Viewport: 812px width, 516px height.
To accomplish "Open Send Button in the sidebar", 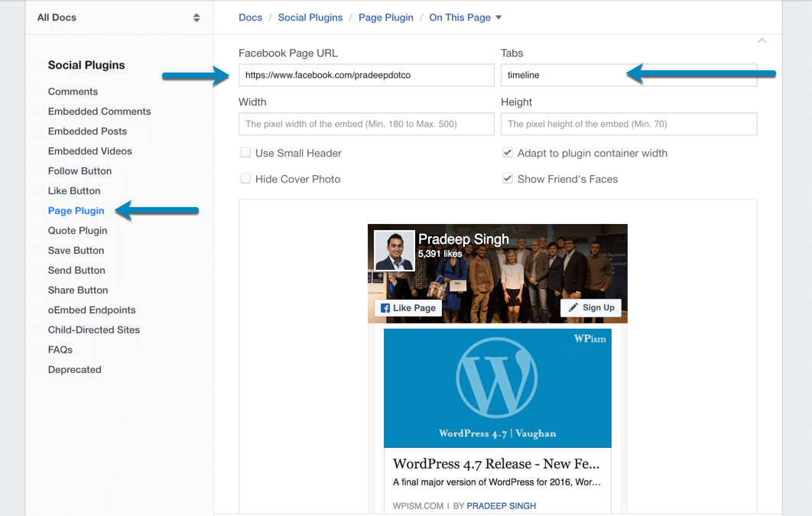I will pos(76,270).
